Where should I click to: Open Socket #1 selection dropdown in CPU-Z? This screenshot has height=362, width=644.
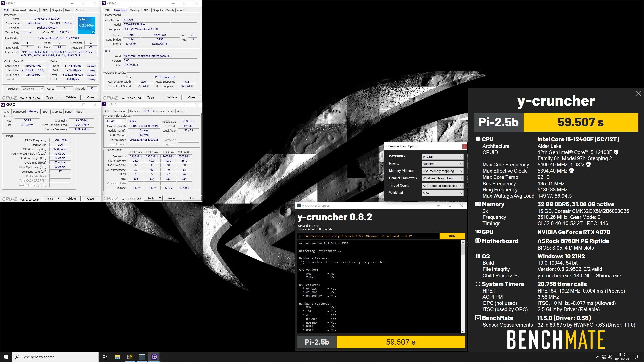point(32,89)
